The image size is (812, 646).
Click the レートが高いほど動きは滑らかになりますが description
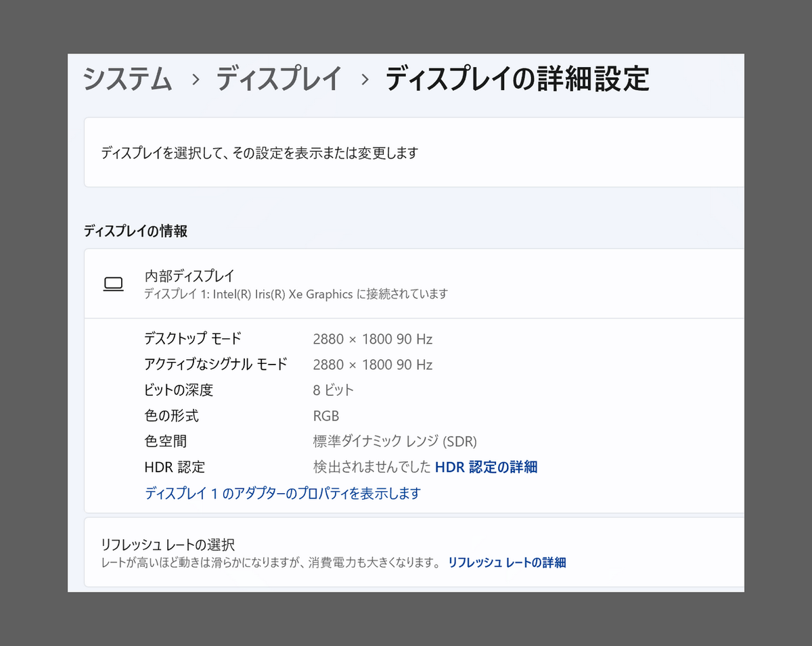tap(271, 563)
